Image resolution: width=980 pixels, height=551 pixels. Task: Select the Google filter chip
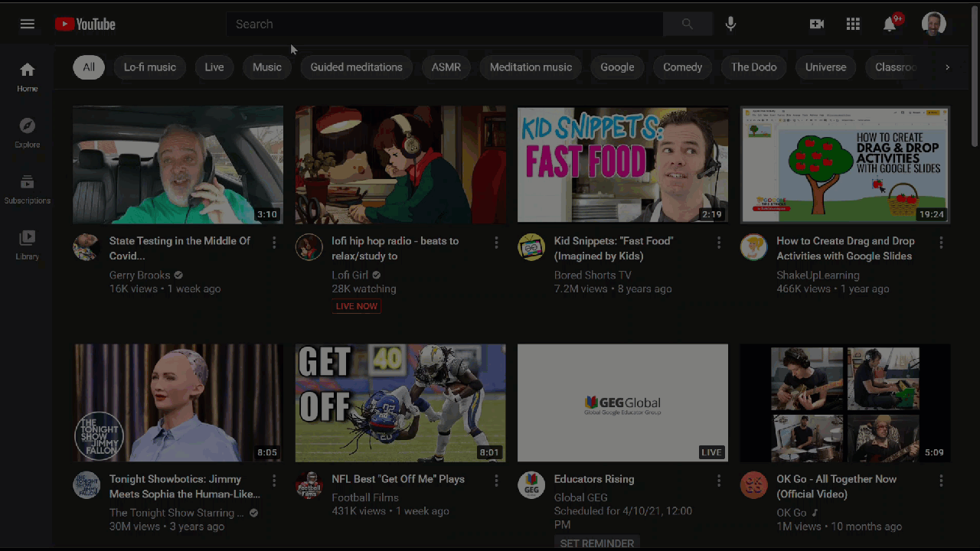point(617,67)
